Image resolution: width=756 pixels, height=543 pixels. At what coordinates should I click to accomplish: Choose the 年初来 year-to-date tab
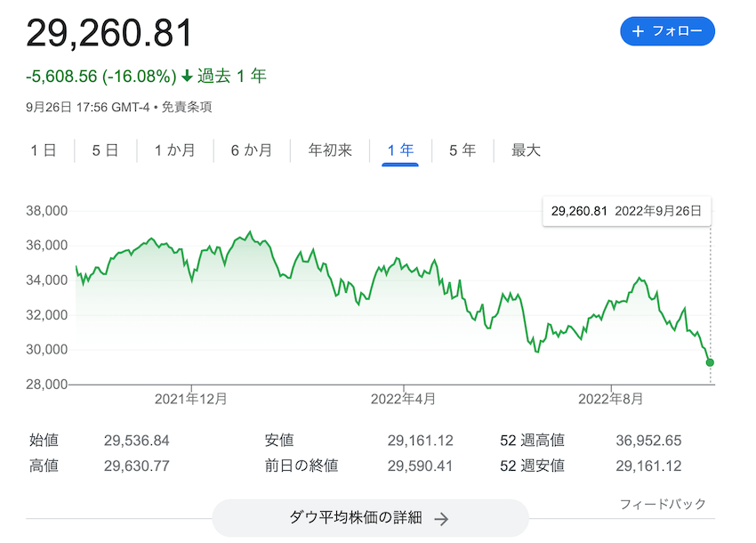pos(330,150)
